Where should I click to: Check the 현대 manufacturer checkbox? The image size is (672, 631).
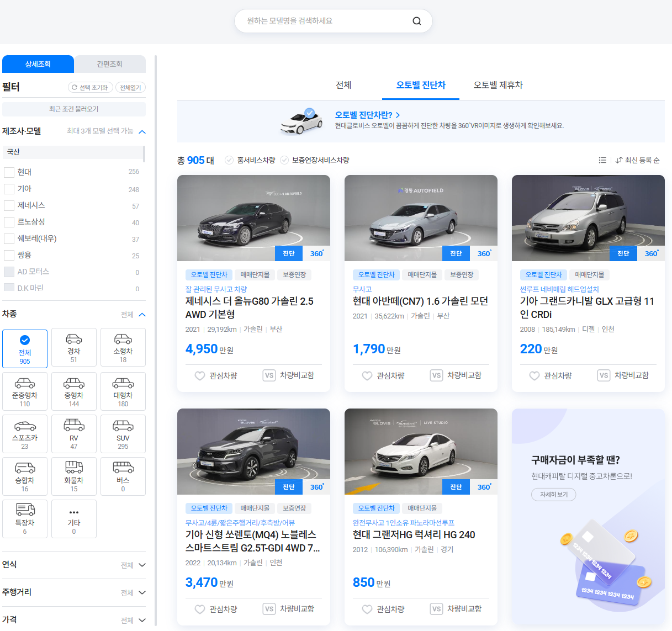tap(9, 172)
